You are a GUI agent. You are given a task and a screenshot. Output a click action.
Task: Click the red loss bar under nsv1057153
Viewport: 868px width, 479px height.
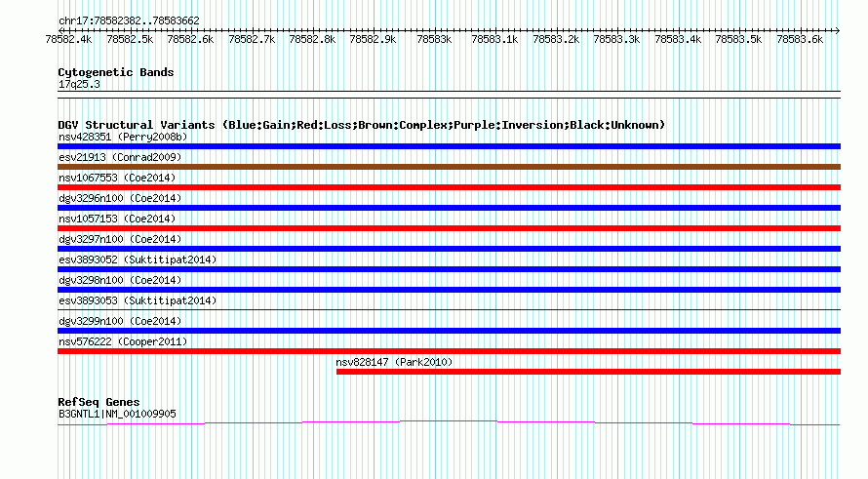(x=449, y=228)
